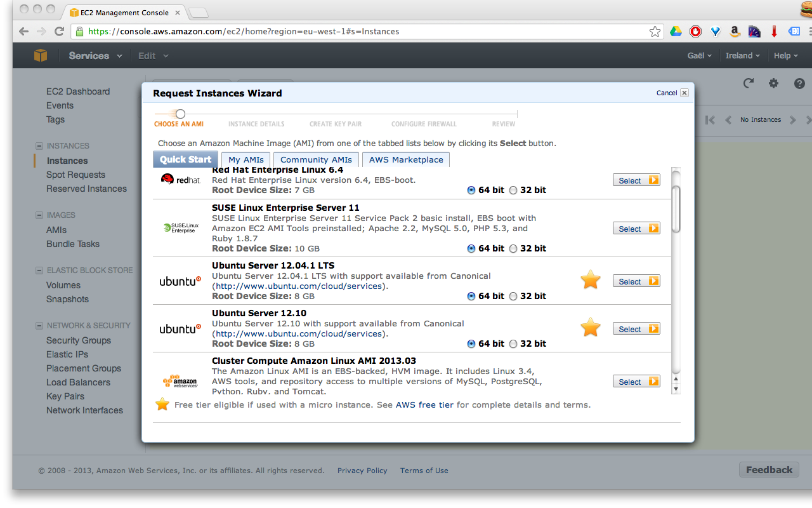Select 32 bit for SUSE Linux Enterprise Server
The height and width of the screenshot is (508, 812).
pos(513,248)
